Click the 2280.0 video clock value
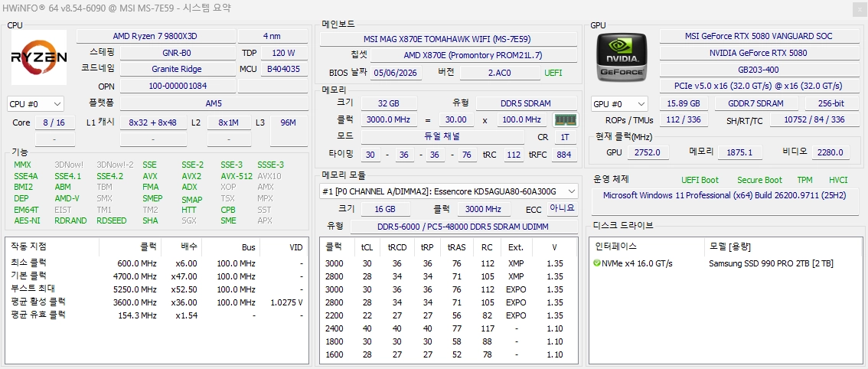Screen dimensions: 868x369 coord(830,152)
